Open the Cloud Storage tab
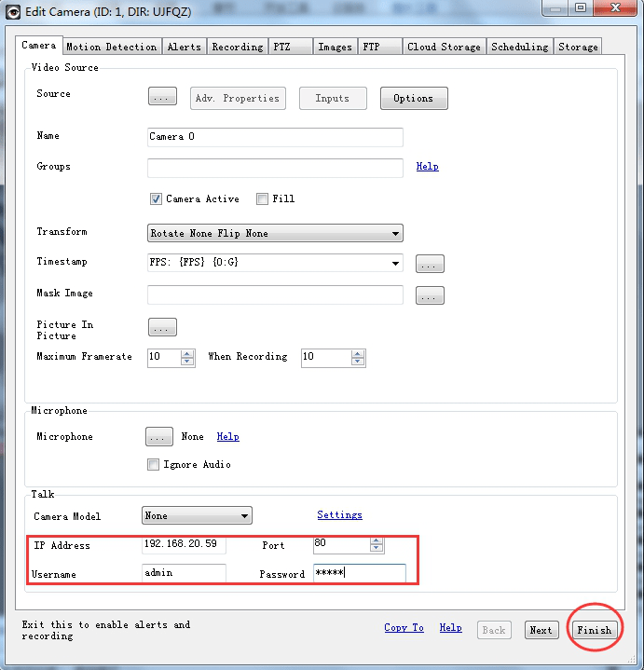The image size is (644, 670). click(444, 47)
